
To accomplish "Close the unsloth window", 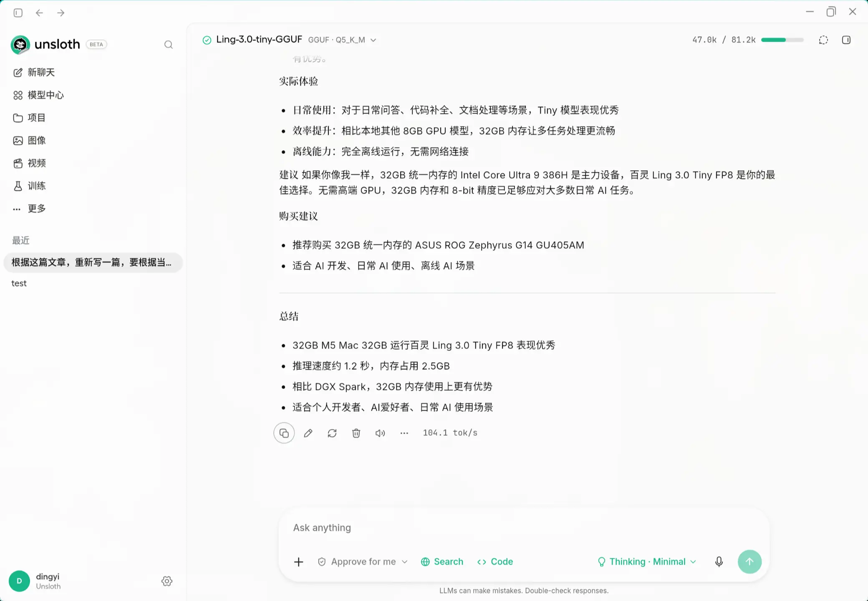I will [853, 12].
